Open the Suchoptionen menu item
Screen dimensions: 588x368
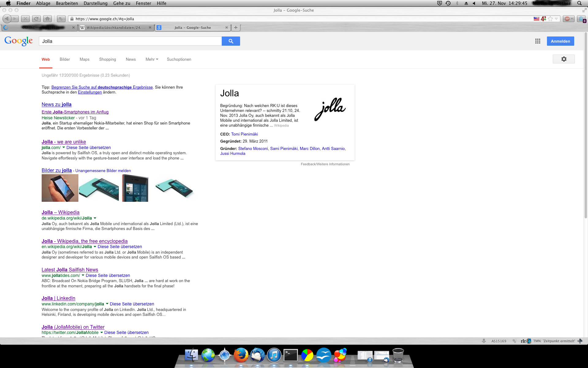[179, 59]
